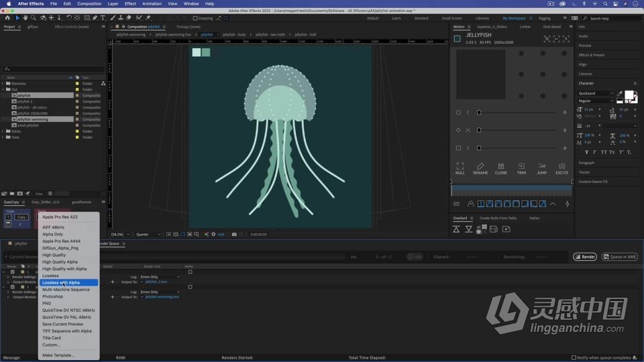Click jellyfish_1.mov output link
Screen dimensions: 644x362
[156, 282]
